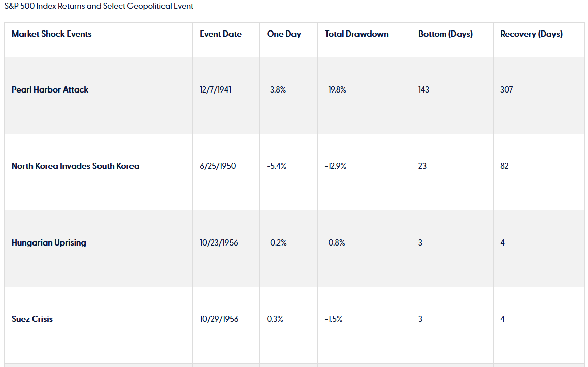Click the One Day column header
The height and width of the screenshot is (367, 588).
(x=284, y=34)
